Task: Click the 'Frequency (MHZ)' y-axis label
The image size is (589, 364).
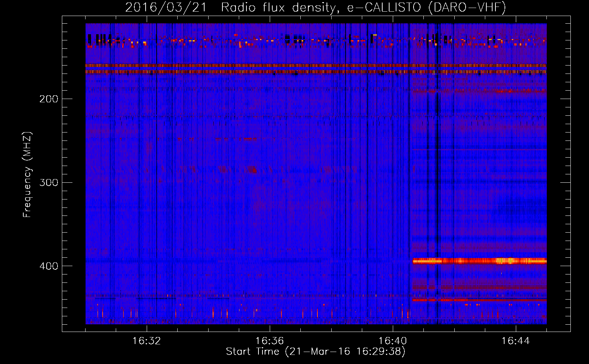Action: coord(27,175)
